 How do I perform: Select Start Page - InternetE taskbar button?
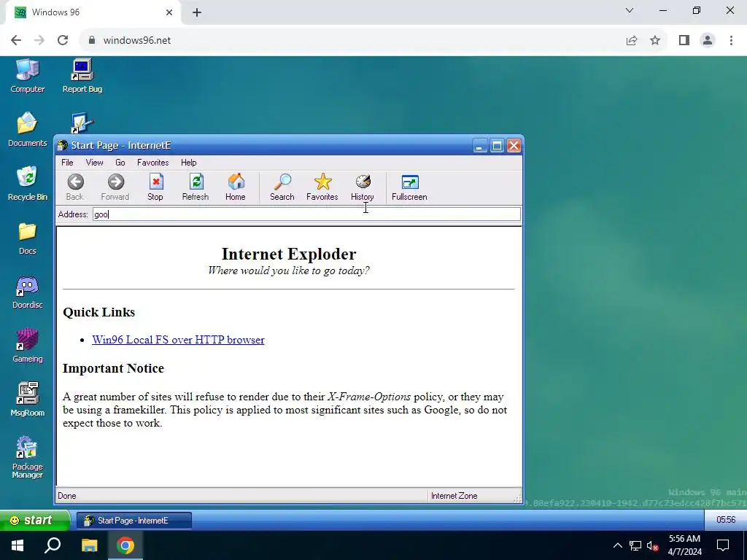point(134,521)
